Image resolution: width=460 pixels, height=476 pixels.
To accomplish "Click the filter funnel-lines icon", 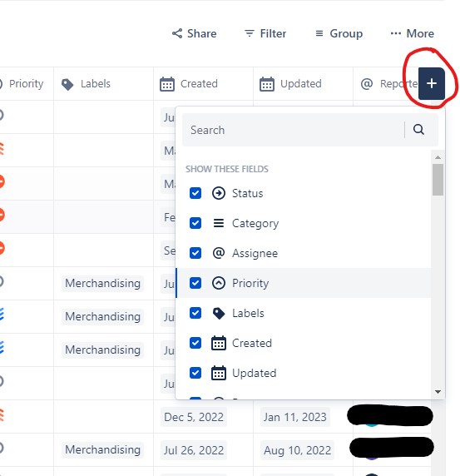I will 249,33.
